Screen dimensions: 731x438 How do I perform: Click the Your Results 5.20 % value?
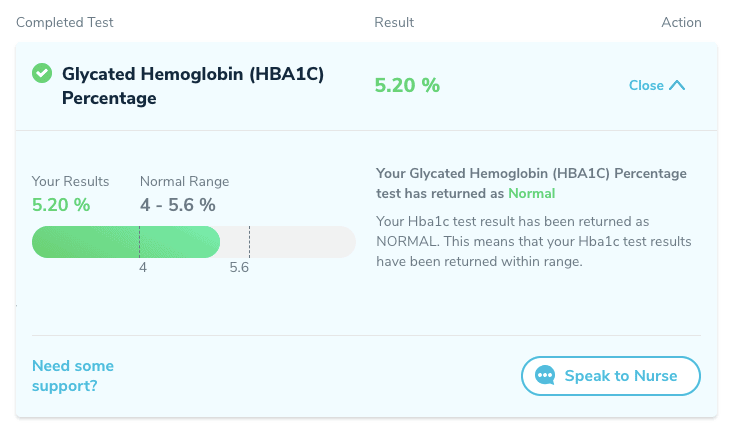click(61, 205)
